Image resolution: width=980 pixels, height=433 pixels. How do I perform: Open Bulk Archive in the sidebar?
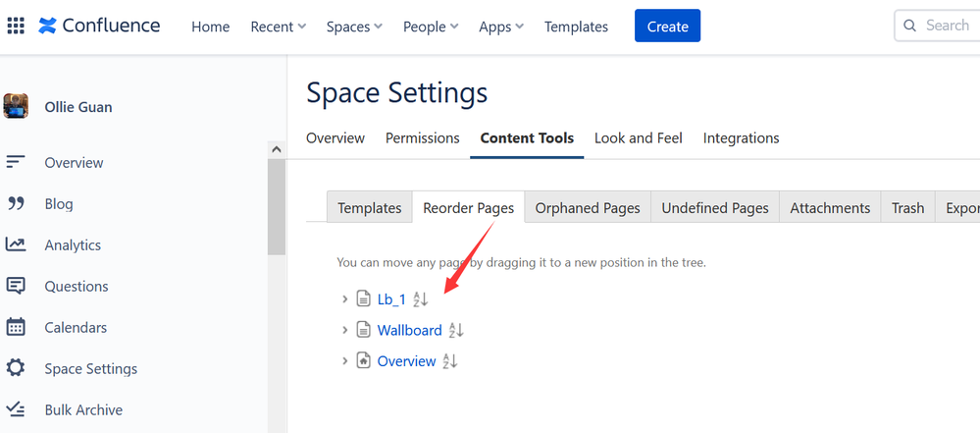click(x=83, y=410)
